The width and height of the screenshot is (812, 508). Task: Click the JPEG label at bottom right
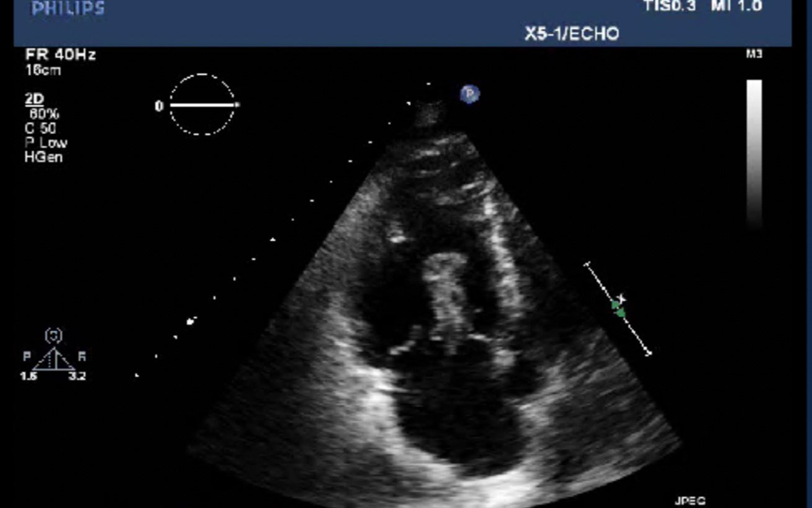point(690,501)
